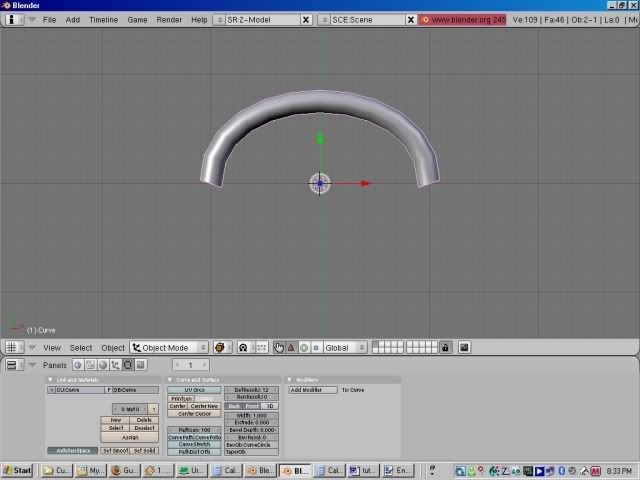Open the 3D view's Select menu
The width and height of the screenshot is (640, 480).
pos(81,348)
